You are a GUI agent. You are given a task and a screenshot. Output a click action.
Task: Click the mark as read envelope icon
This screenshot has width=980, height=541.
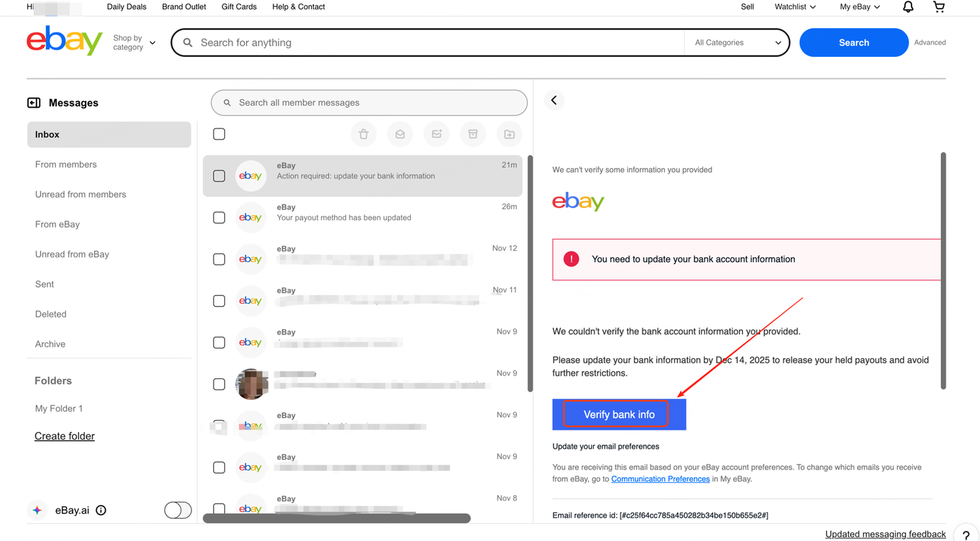(400, 134)
